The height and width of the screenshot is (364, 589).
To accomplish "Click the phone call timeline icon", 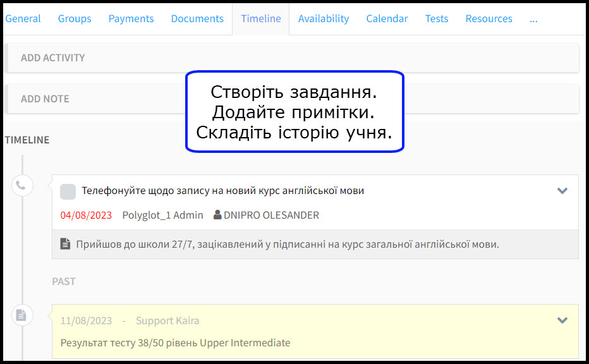I will point(22,186).
